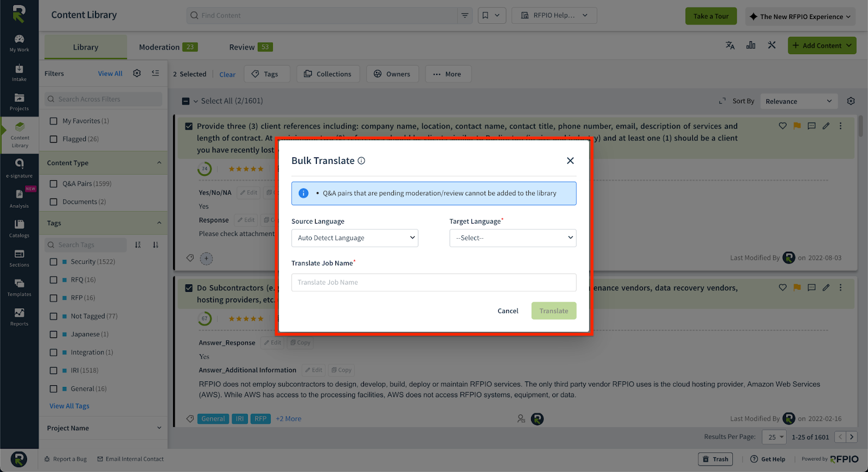Screen dimensions: 868x472
Task: Open Reports in the sidebar
Action: 19,317
